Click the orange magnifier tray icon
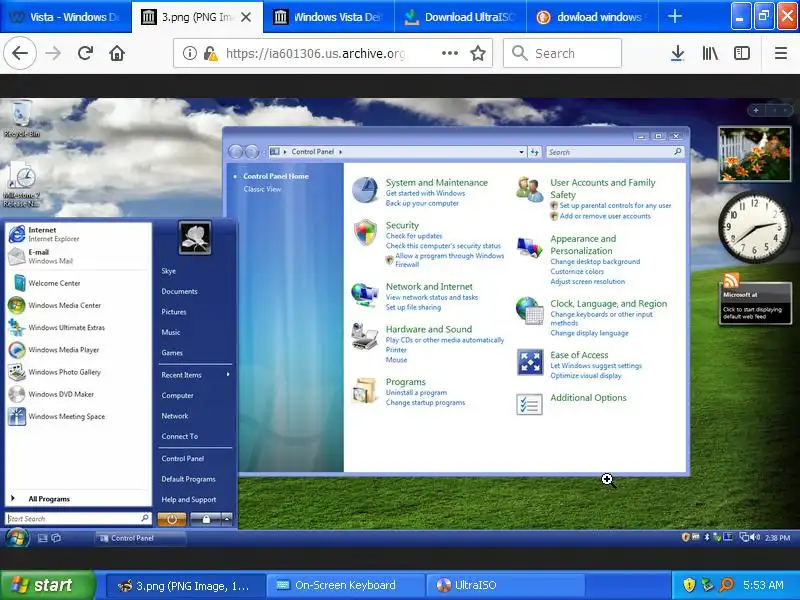The height and width of the screenshot is (600, 800). pos(726,585)
